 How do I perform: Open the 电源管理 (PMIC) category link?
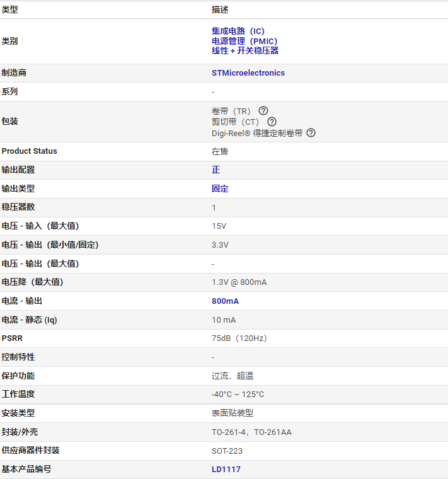point(244,41)
